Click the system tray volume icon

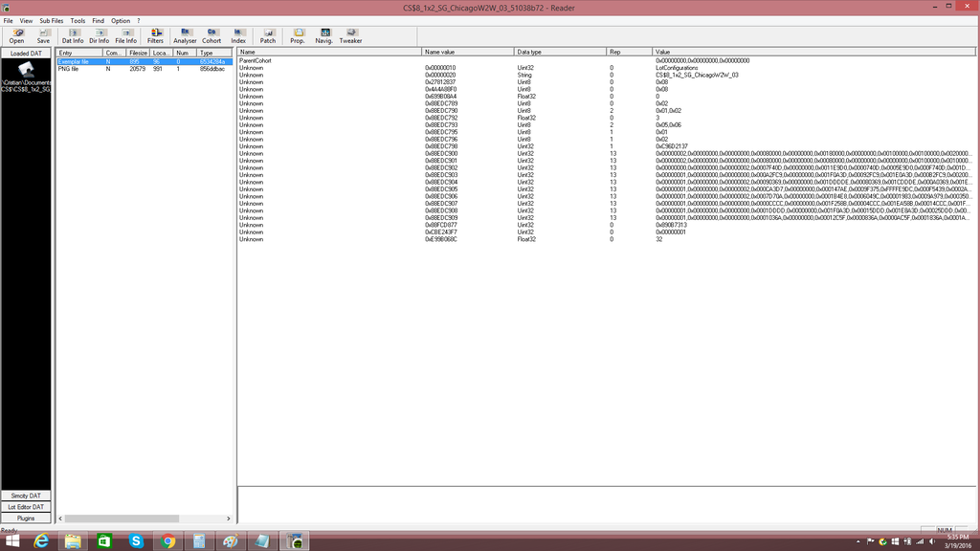[x=932, y=541]
